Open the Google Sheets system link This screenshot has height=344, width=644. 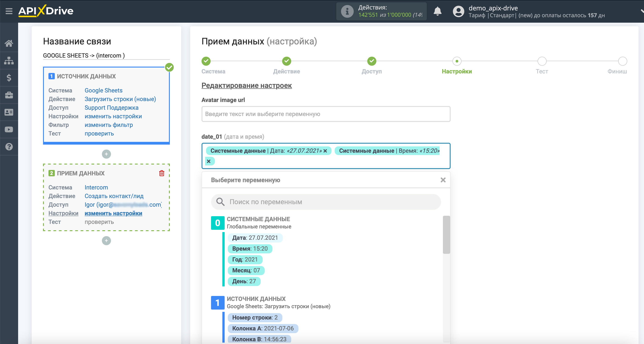point(103,90)
